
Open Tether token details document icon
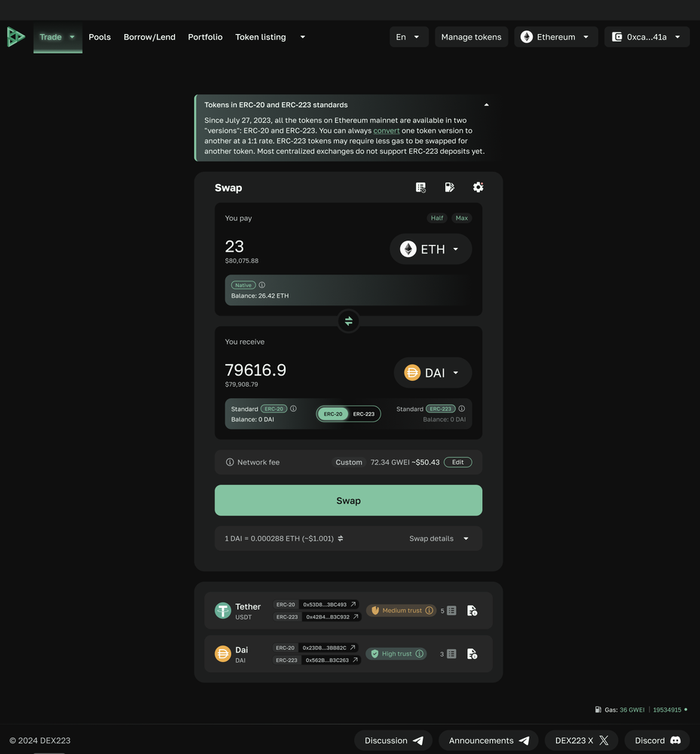472,611
